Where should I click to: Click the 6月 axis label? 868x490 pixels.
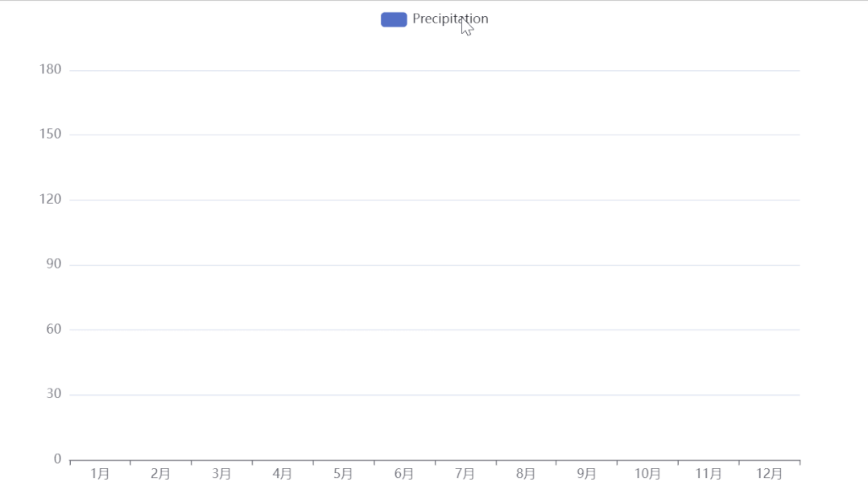[404, 474]
